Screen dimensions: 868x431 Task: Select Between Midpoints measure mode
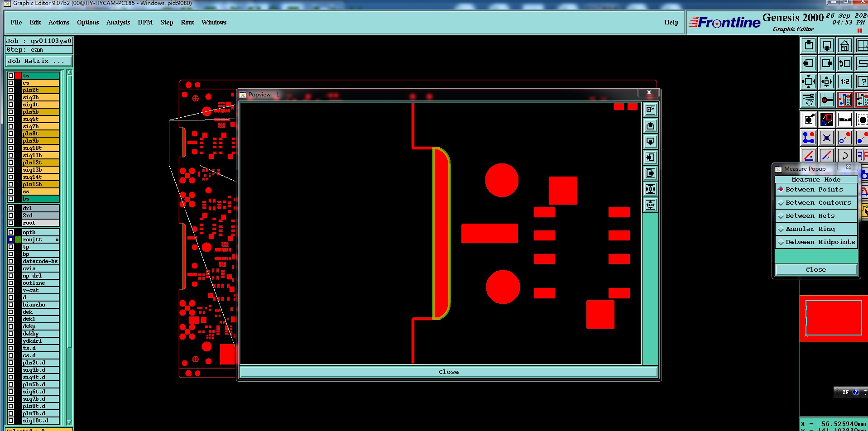click(816, 242)
